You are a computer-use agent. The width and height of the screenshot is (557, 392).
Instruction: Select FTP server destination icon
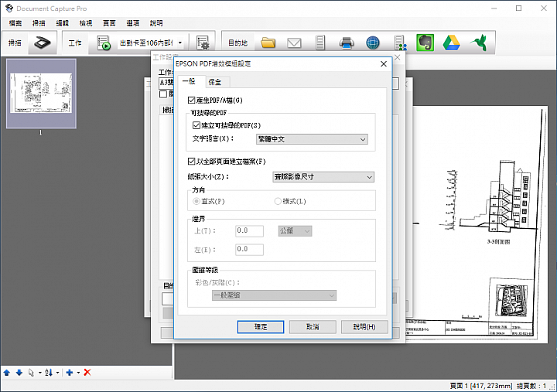click(320, 43)
